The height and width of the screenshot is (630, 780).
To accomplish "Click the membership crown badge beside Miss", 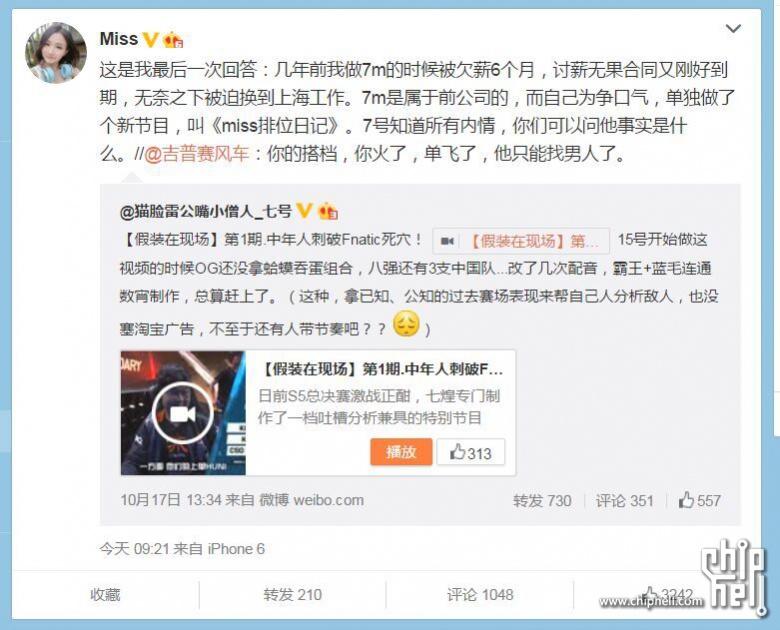I will (x=173, y=40).
